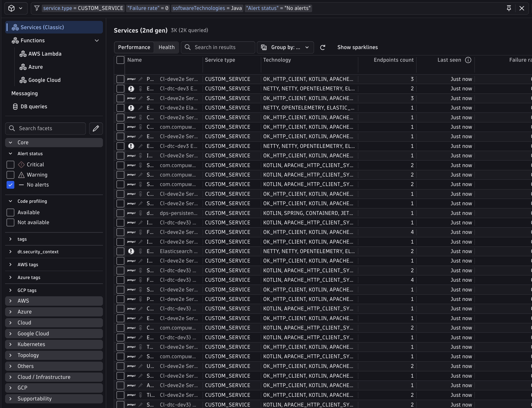Clear filters with the X icon
532x408 pixels.
click(522, 8)
